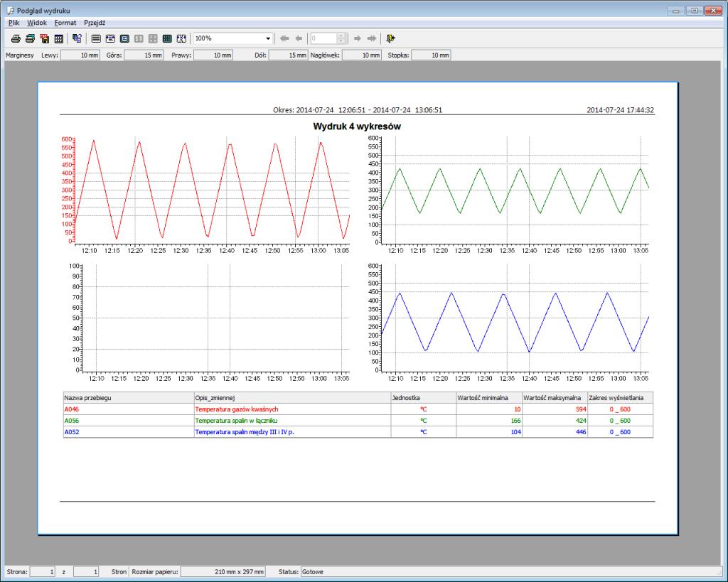728x582 pixels.
Task: Click the total pages field after 'z'
Action: click(86, 572)
